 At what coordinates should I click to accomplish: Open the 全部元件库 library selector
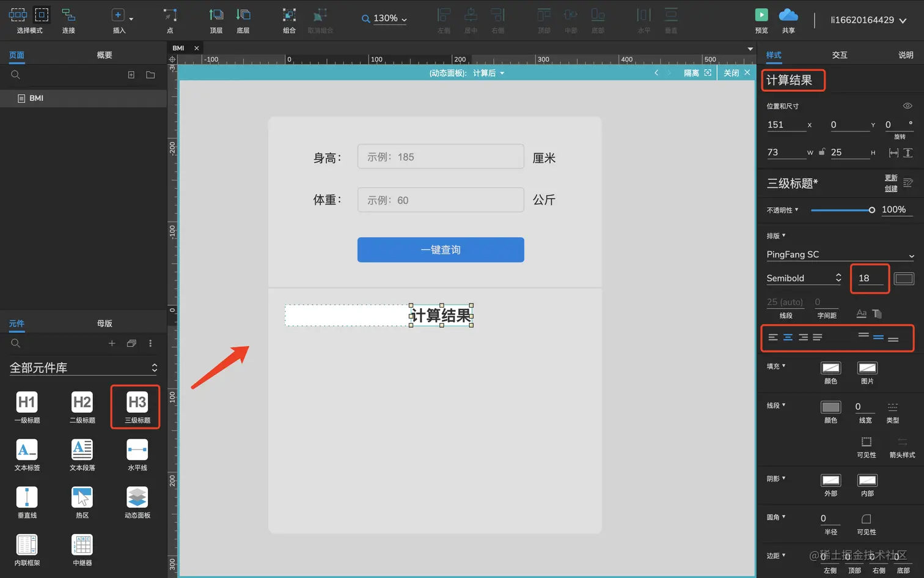click(x=84, y=368)
